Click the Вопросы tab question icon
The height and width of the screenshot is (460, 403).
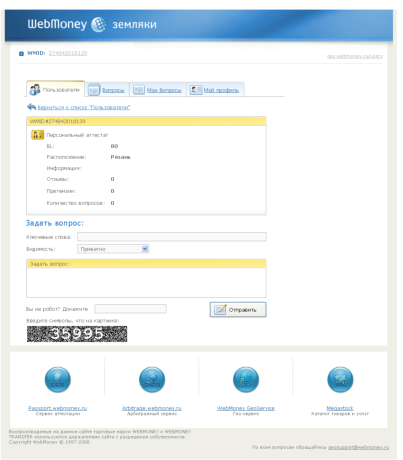pyautogui.click(x=94, y=90)
